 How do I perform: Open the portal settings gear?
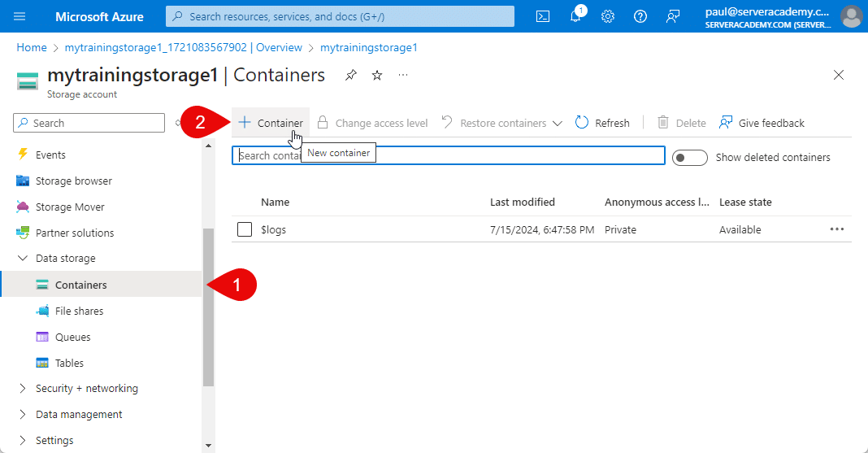pyautogui.click(x=608, y=16)
